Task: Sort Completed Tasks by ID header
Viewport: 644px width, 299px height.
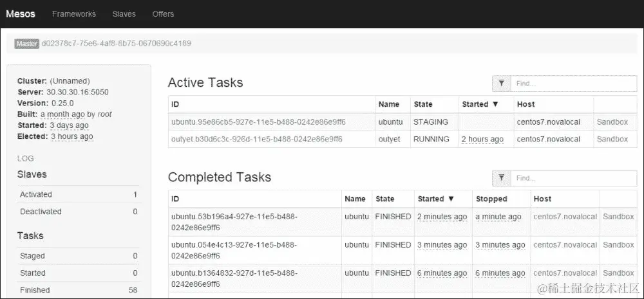Action: tap(175, 199)
